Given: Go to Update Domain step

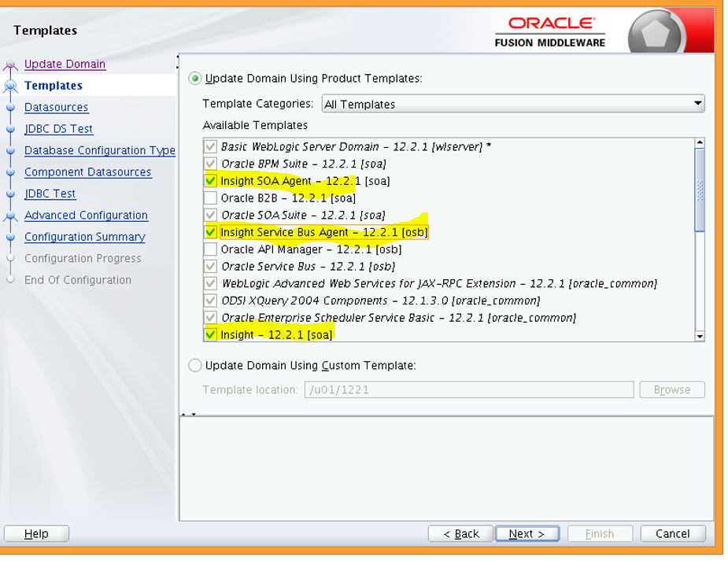Looking at the screenshot, I should coord(65,64).
